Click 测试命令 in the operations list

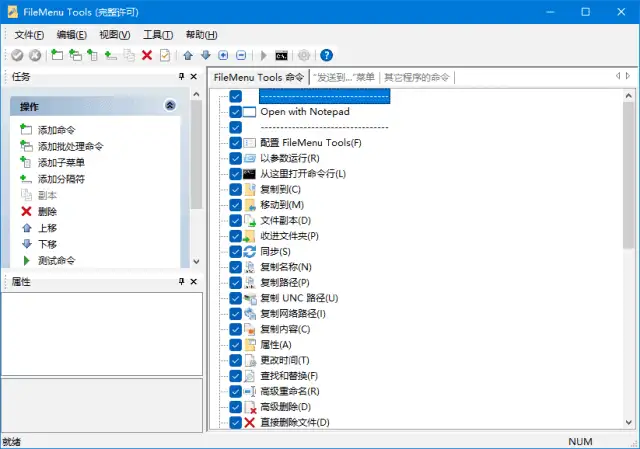[x=60, y=261]
